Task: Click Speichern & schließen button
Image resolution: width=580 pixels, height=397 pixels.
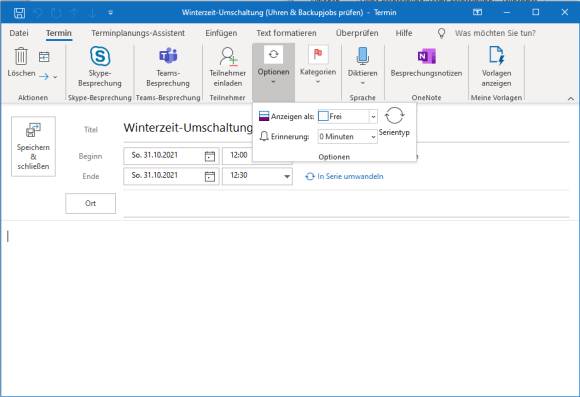Action: click(x=33, y=146)
